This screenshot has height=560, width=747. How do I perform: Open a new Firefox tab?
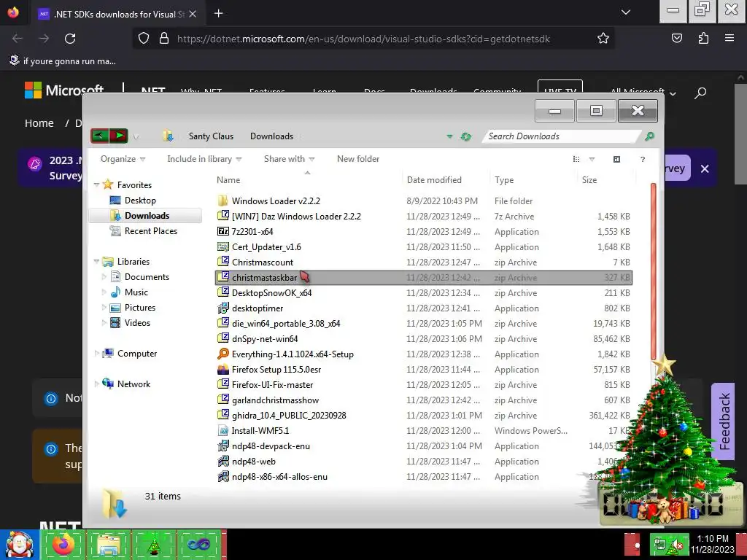pyautogui.click(x=219, y=13)
